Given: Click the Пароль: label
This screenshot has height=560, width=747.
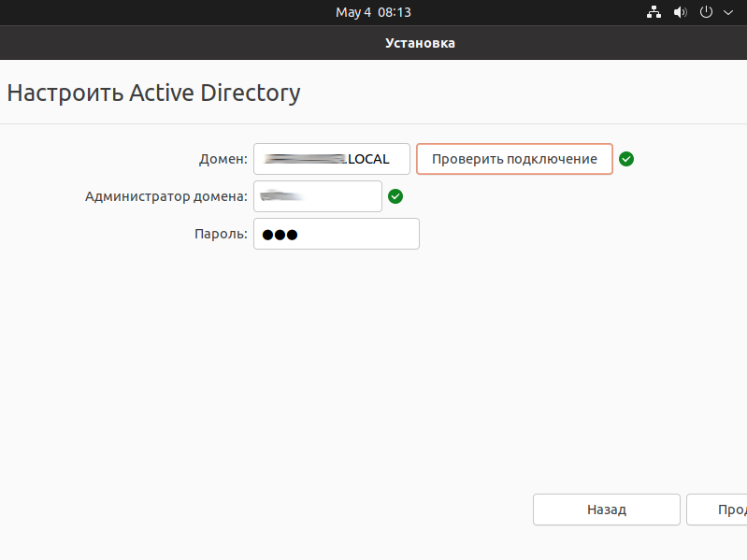Looking at the screenshot, I should tap(221, 234).
